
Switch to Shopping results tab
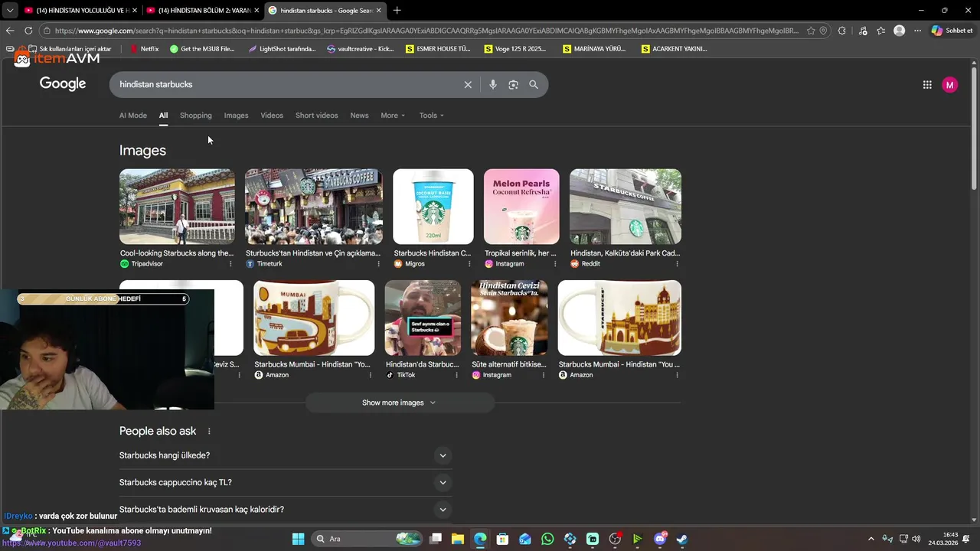(x=196, y=116)
